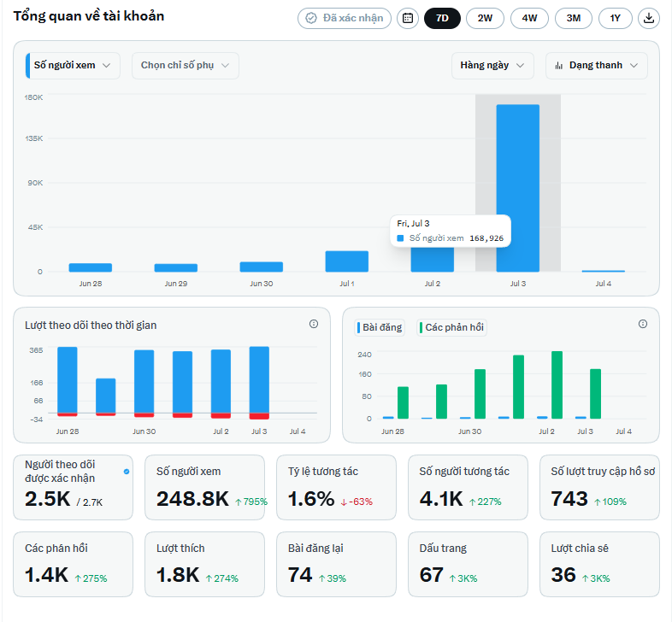Image resolution: width=672 pixels, height=622 pixels.
Task: Click the Jul 1 bar in viewers chart
Action: pos(347,261)
